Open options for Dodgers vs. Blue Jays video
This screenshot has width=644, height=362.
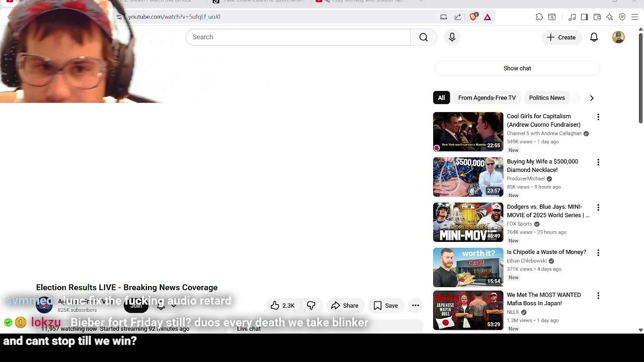coord(598,208)
